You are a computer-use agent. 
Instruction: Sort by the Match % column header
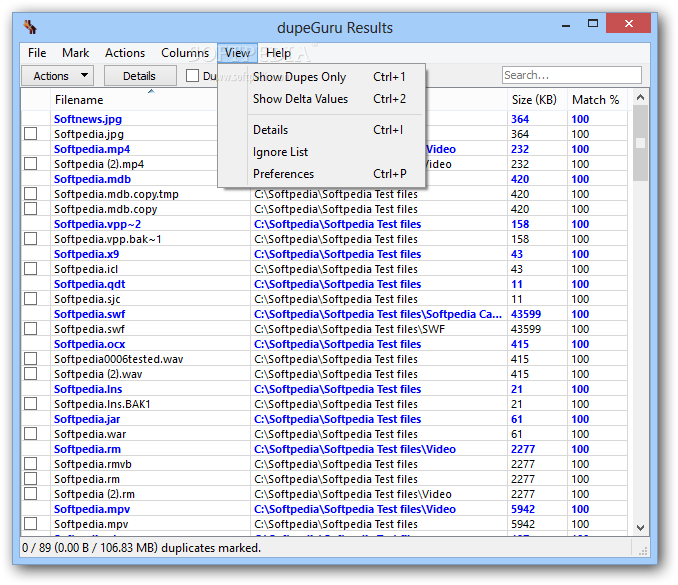click(x=597, y=100)
